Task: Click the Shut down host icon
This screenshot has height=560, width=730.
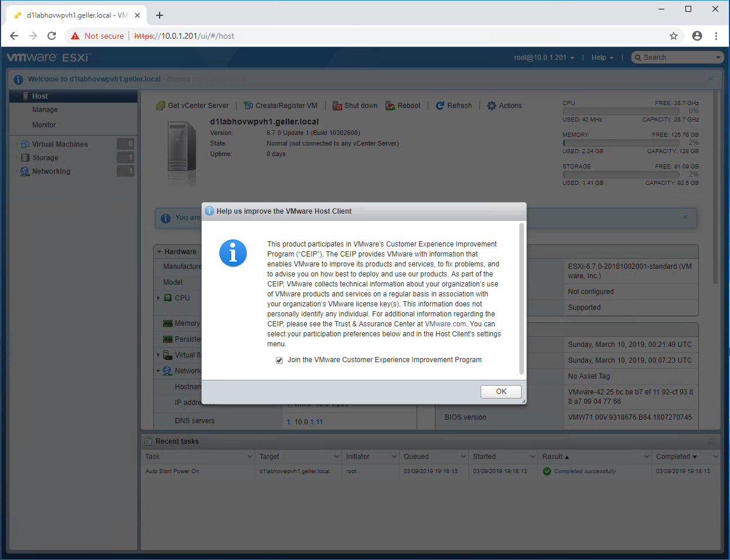Action: tap(337, 106)
